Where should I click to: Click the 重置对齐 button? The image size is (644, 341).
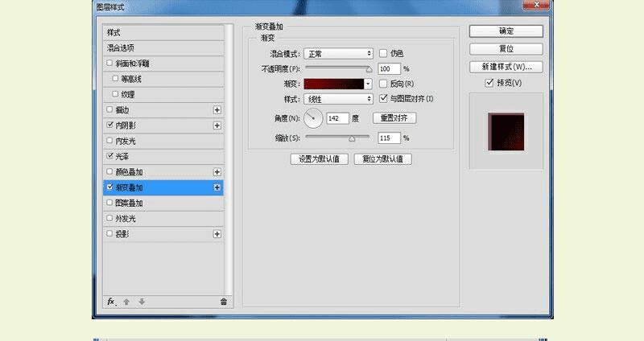click(x=394, y=118)
